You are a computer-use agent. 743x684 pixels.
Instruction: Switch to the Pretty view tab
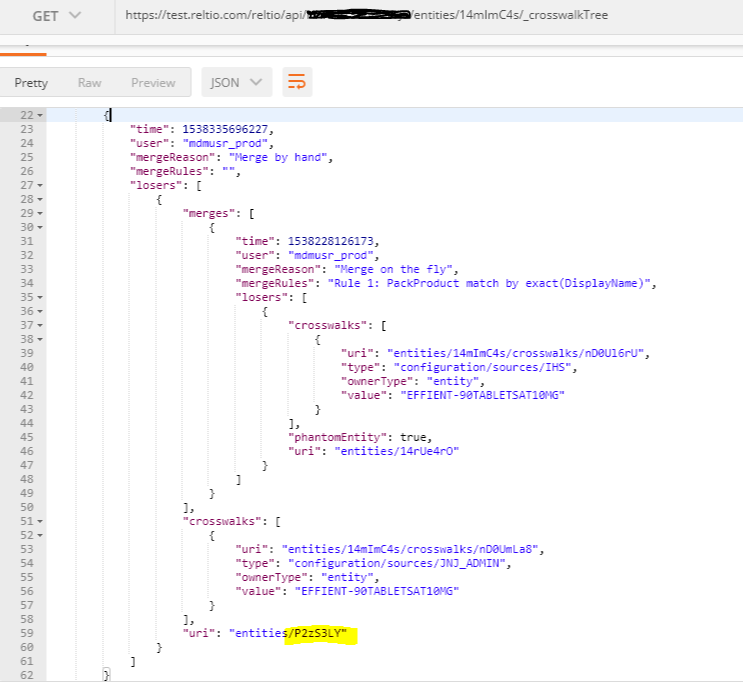click(31, 82)
